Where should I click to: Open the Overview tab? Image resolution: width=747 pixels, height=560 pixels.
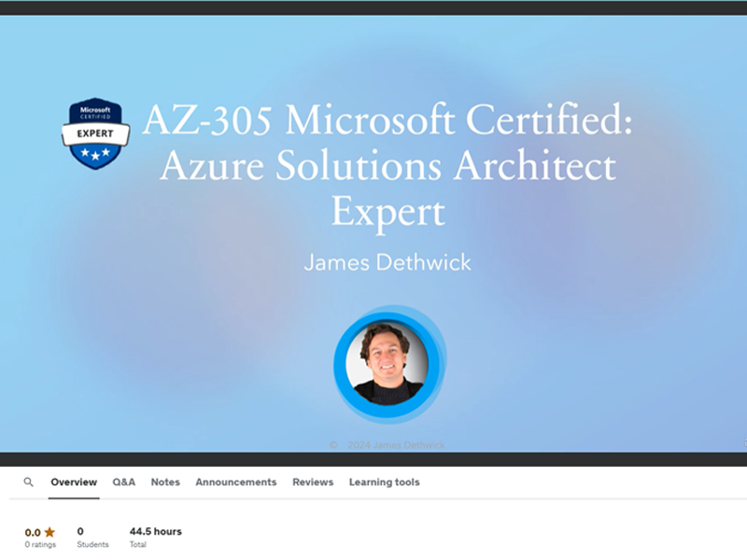tap(74, 483)
